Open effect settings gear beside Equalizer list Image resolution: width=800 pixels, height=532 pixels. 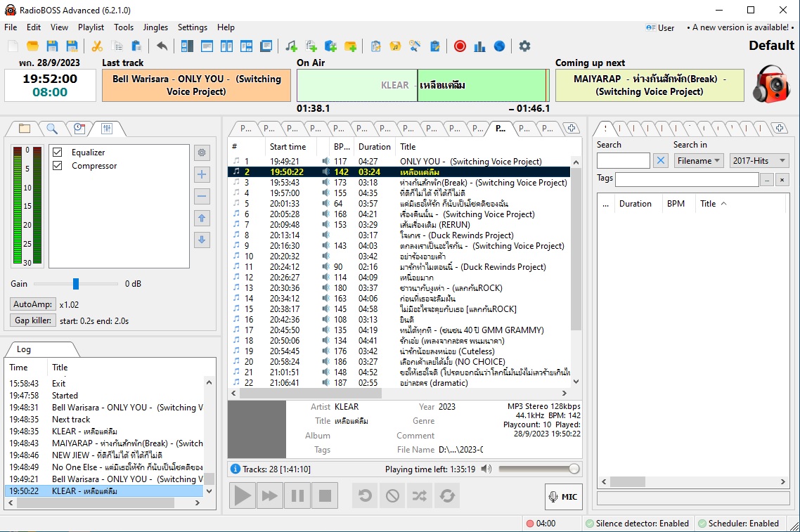(202, 153)
